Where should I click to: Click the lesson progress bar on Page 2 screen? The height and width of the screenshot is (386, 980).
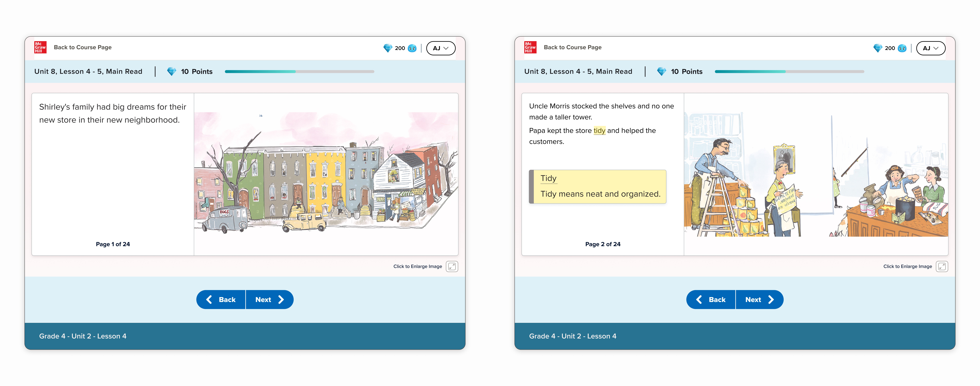(x=789, y=72)
